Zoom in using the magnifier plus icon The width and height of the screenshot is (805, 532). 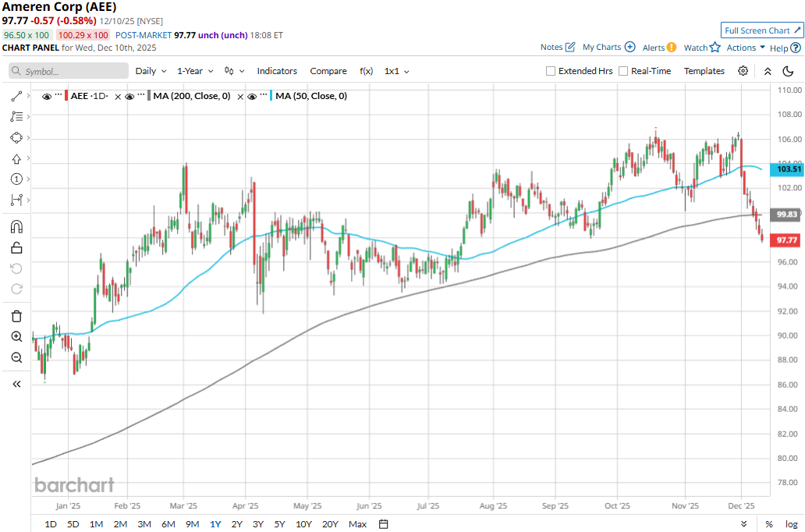16,337
